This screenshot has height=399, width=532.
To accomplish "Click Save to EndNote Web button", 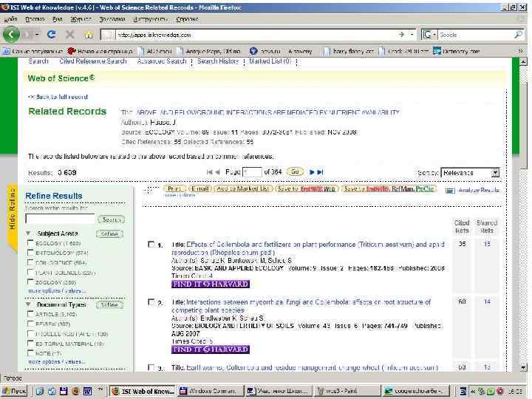I will click(x=307, y=188).
